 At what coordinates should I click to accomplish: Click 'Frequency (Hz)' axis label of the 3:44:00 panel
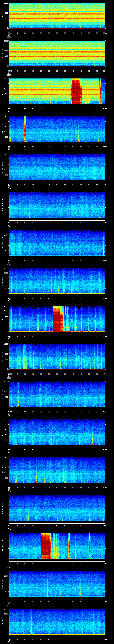(3, 281)
